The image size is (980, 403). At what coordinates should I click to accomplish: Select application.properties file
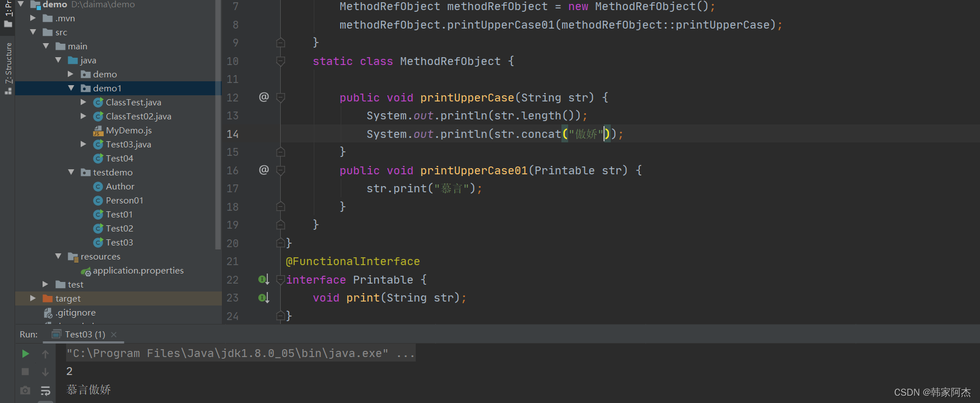pyautogui.click(x=138, y=270)
